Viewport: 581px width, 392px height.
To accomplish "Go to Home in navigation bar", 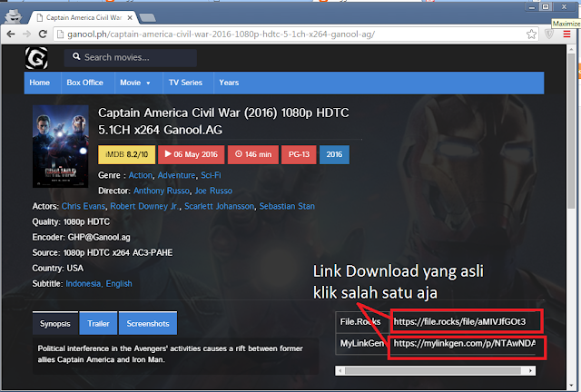I will (40, 83).
